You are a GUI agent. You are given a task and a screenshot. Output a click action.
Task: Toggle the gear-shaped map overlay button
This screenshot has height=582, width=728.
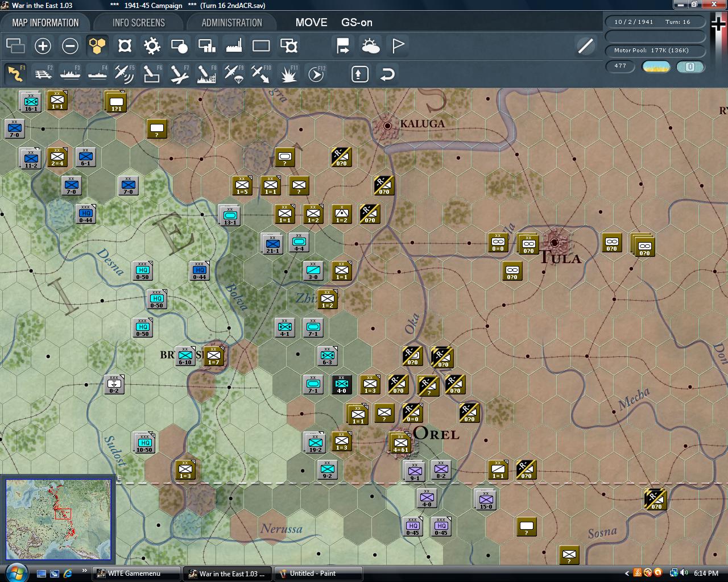click(x=152, y=46)
